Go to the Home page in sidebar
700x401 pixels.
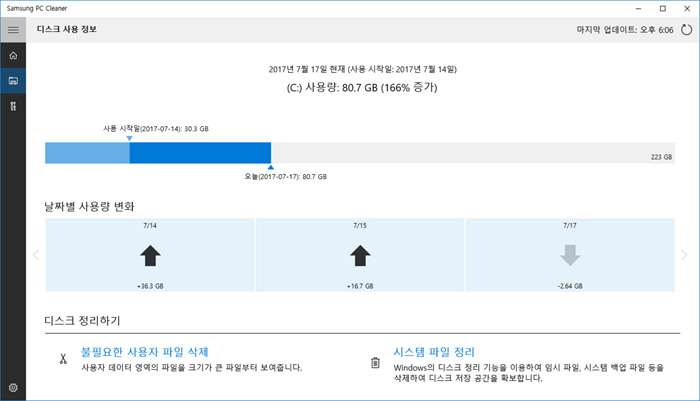13,55
